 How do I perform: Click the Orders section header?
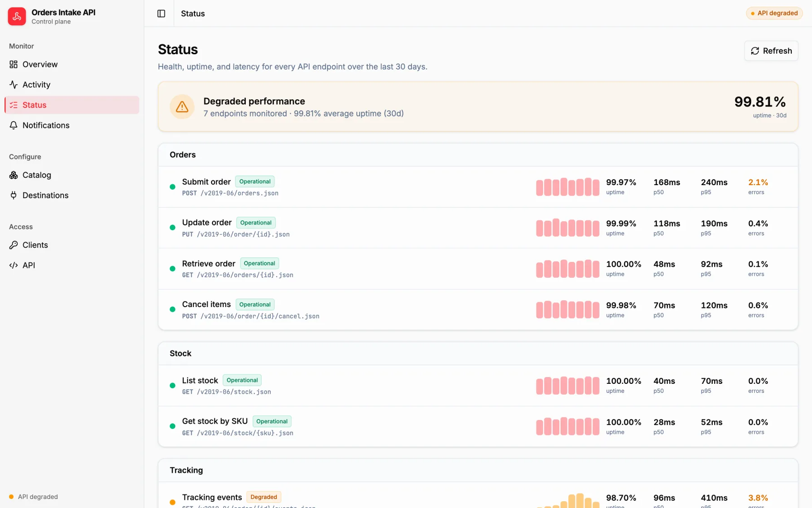478,155
